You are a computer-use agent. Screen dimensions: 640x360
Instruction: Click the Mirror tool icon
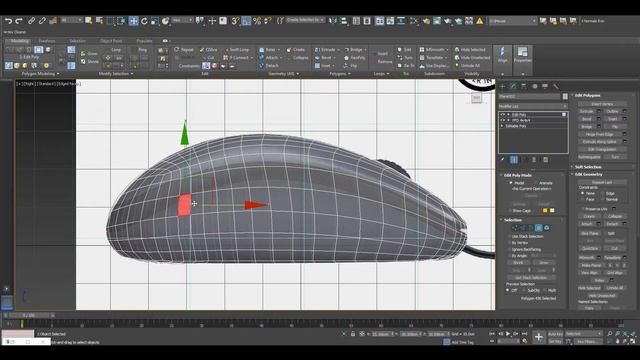333,20
